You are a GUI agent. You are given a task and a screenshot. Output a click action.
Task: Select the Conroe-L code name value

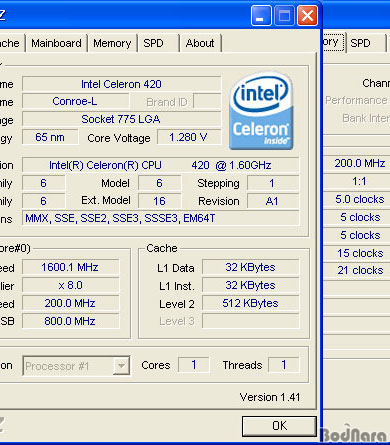(75, 101)
